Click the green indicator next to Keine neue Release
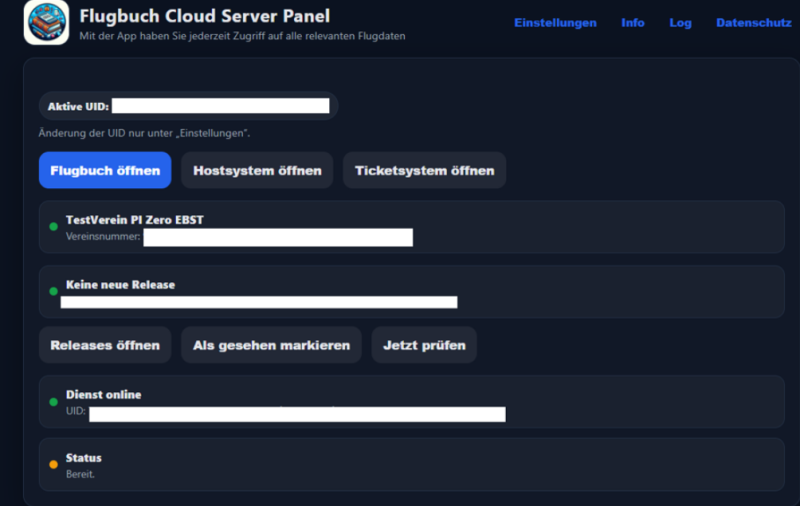 point(53,292)
